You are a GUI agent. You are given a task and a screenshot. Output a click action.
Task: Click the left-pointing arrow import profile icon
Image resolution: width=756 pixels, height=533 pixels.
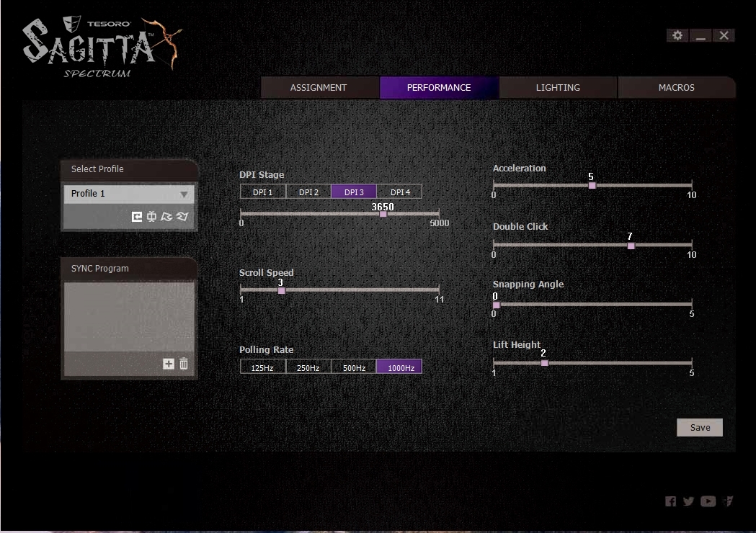pos(166,217)
